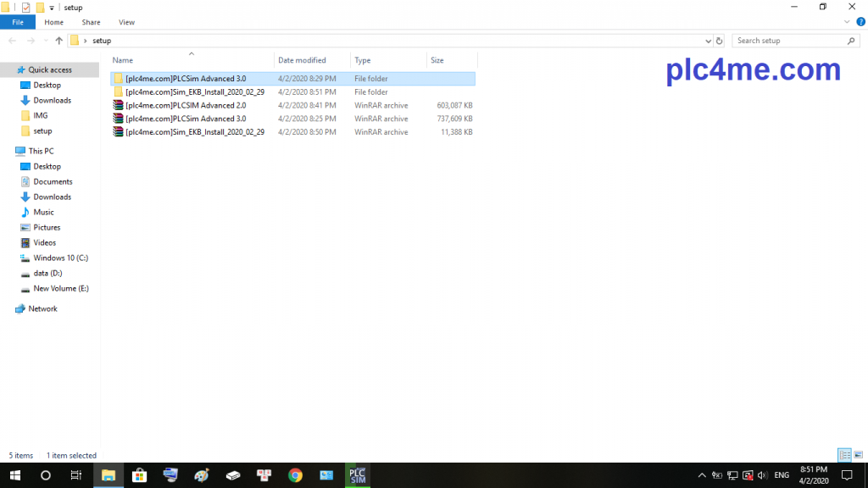Viewport: 868px width, 488px height.
Task: Switch to Details view layout
Action: pyautogui.click(x=843, y=456)
